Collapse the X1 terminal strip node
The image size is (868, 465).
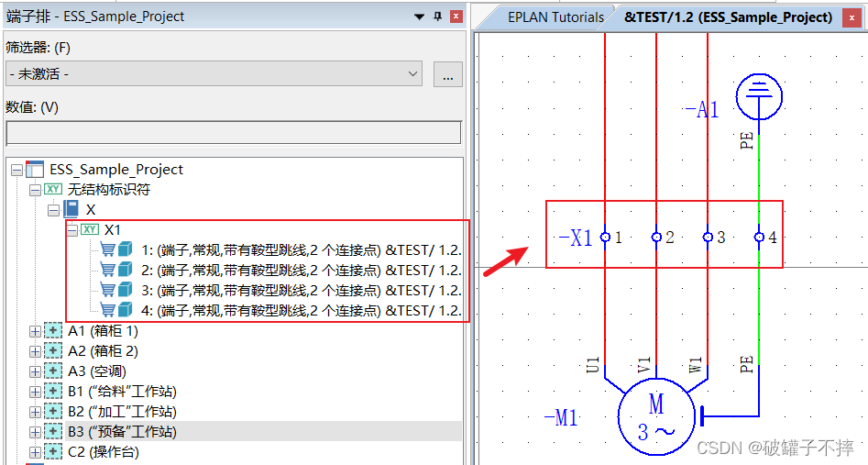pos(72,230)
